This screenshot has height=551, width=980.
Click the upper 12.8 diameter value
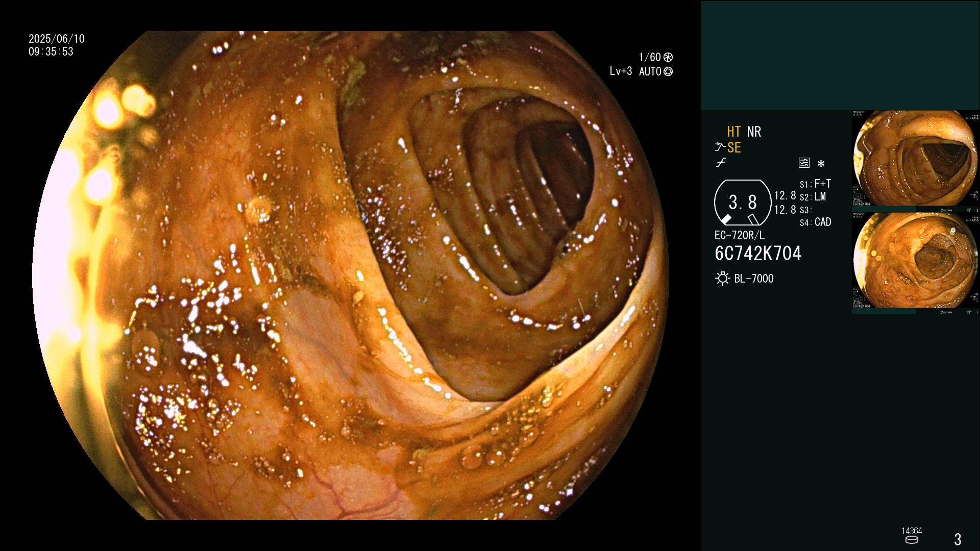[x=785, y=195]
